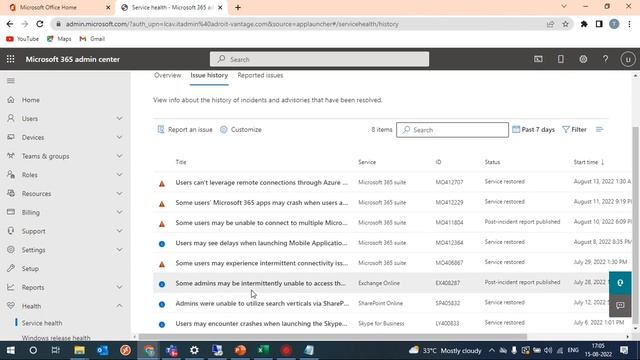The width and height of the screenshot is (640, 360).
Task: Click the mobile app icon in header
Action: pos(561,59)
